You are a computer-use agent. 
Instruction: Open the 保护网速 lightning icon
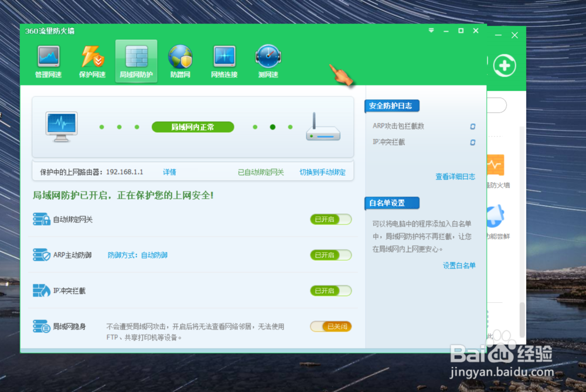93,57
